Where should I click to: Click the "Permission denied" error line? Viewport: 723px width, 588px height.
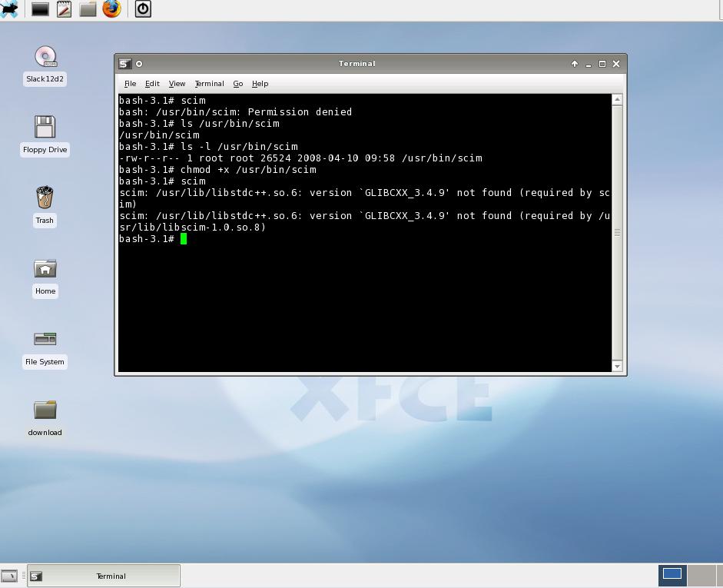pos(235,112)
